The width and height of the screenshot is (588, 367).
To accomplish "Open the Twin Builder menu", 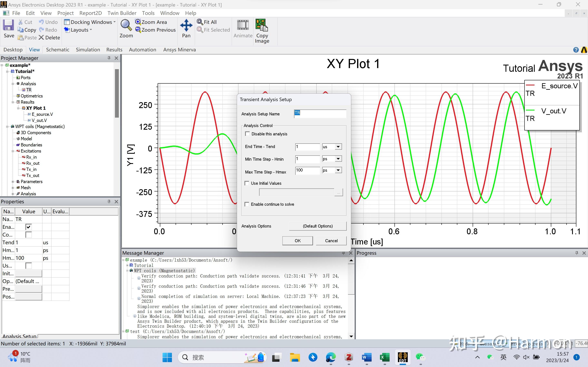I will click(122, 13).
